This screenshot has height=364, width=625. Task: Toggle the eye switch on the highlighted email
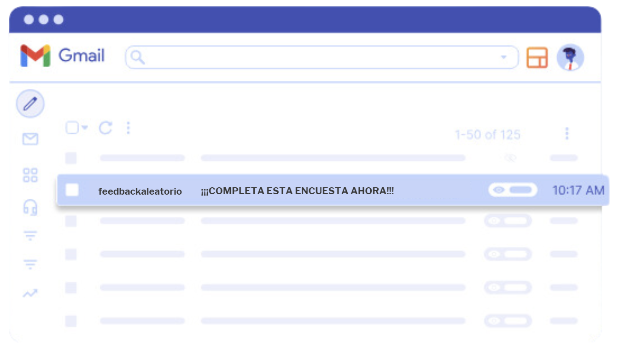click(x=513, y=190)
